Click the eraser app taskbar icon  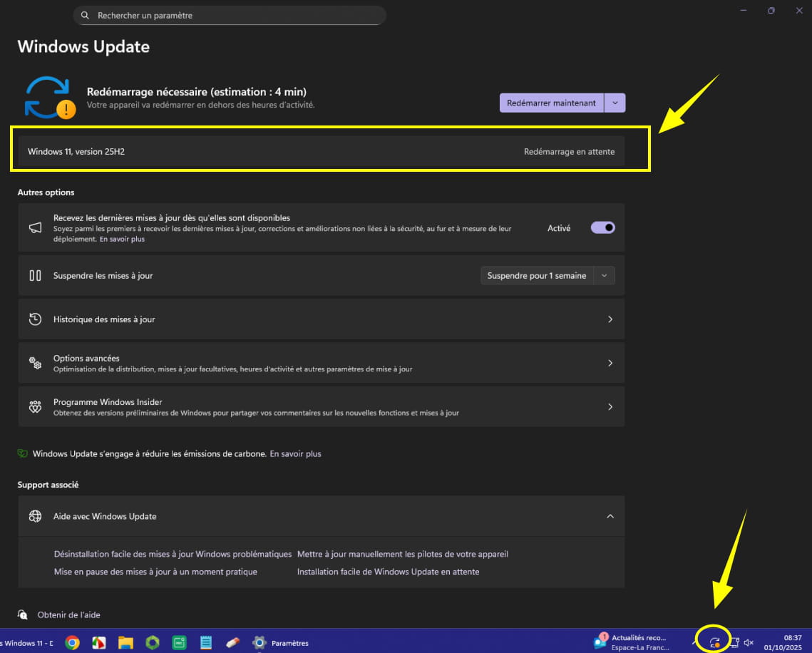point(232,642)
